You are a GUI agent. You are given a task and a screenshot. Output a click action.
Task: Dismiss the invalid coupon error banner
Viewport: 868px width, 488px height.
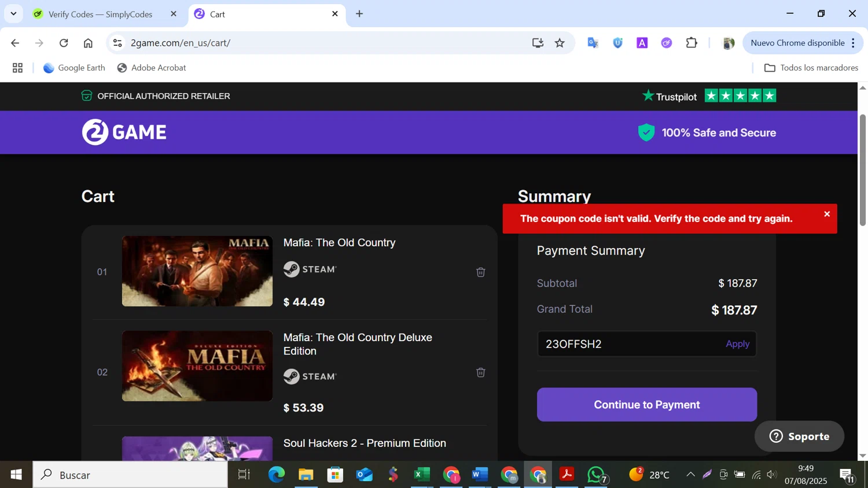(x=827, y=214)
